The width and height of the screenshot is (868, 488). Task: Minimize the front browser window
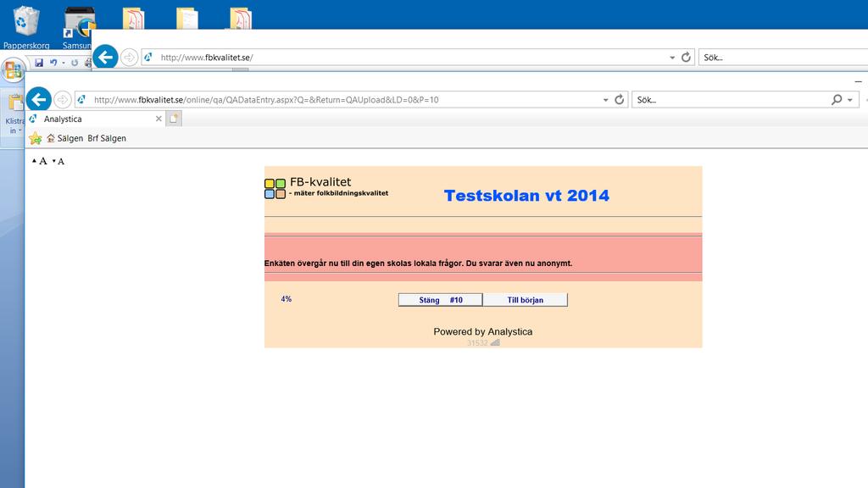point(858,81)
